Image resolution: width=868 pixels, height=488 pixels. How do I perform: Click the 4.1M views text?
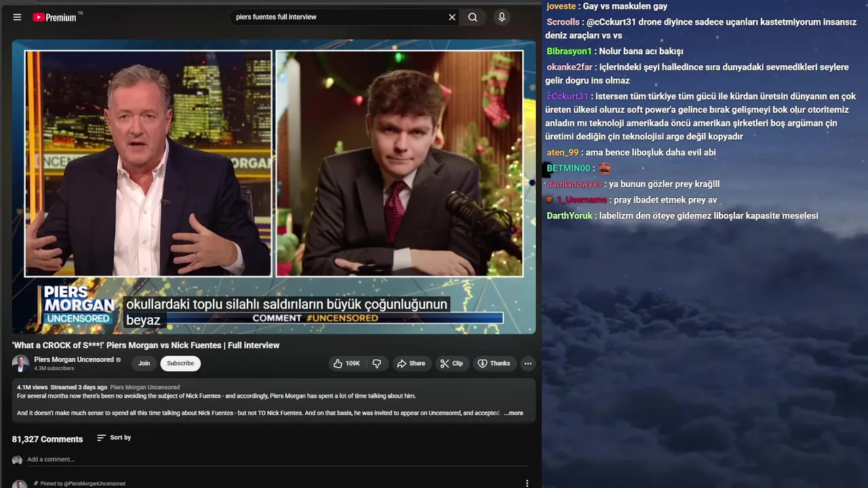coord(32,388)
